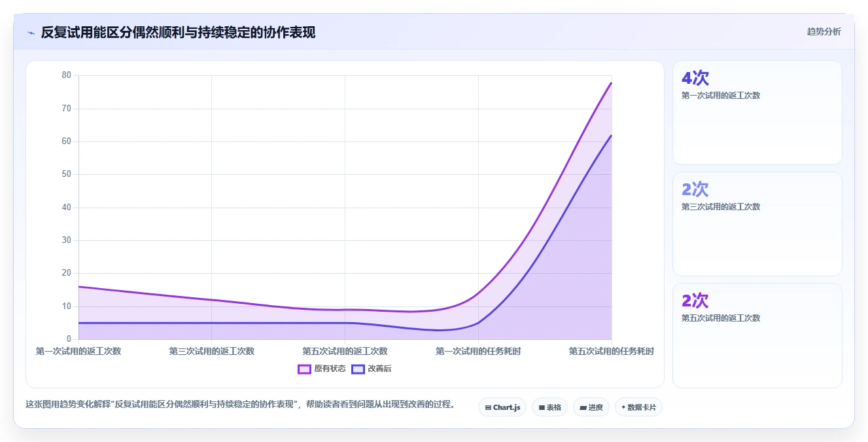Toggle the 原有状态 legend item
Viewport: 868px width, 442px height.
(322, 369)
